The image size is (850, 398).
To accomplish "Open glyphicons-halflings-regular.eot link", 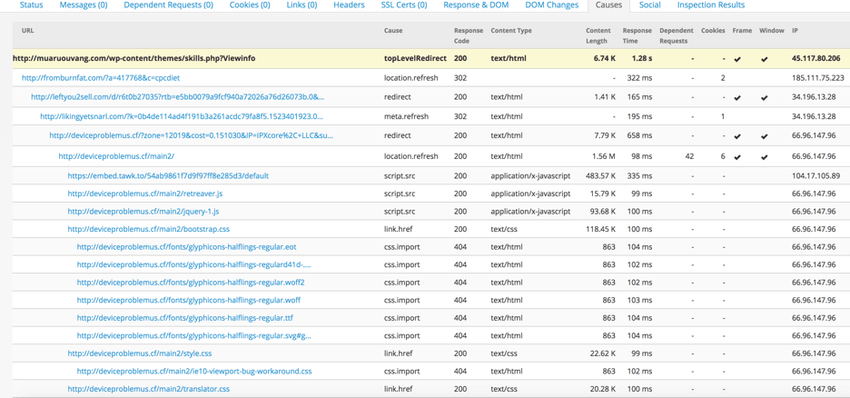I will point(186,247).
